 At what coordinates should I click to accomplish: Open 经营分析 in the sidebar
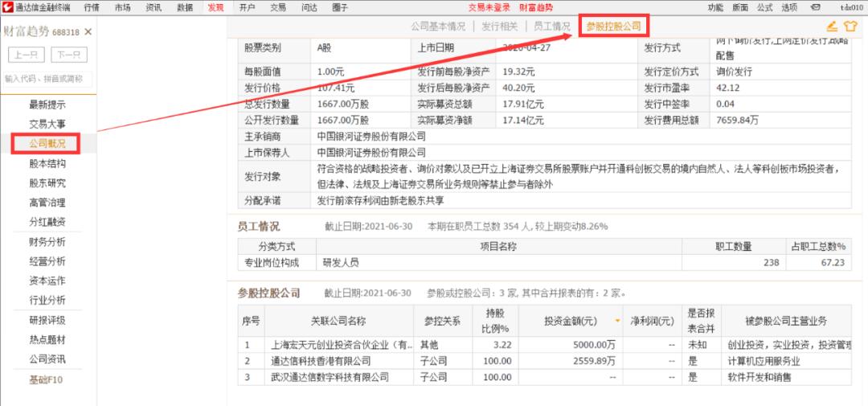tap(47, 260)
